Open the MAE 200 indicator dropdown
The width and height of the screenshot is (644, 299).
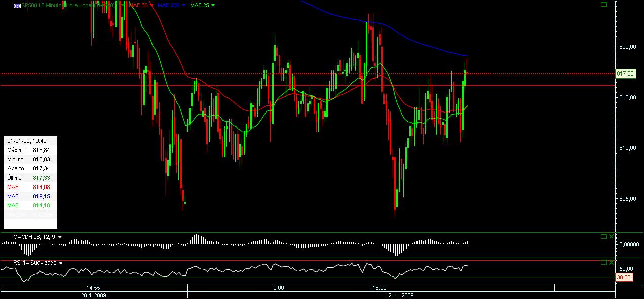[x=183, y=5]
